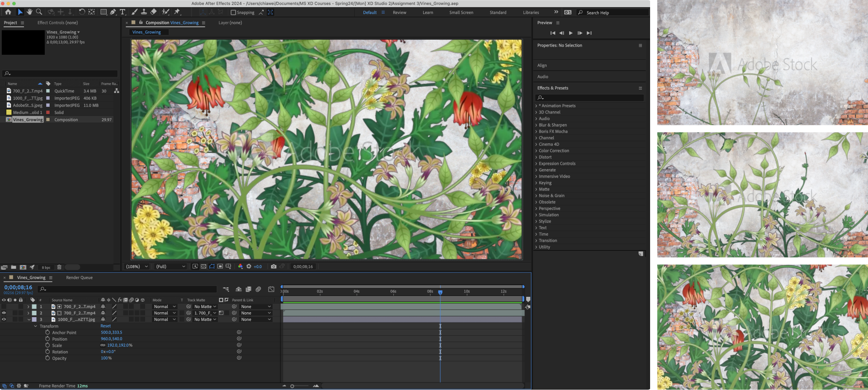Toggle the Scale constrain proportions link
The width and height of the screenshot is (868, 390).
point(103,345)
